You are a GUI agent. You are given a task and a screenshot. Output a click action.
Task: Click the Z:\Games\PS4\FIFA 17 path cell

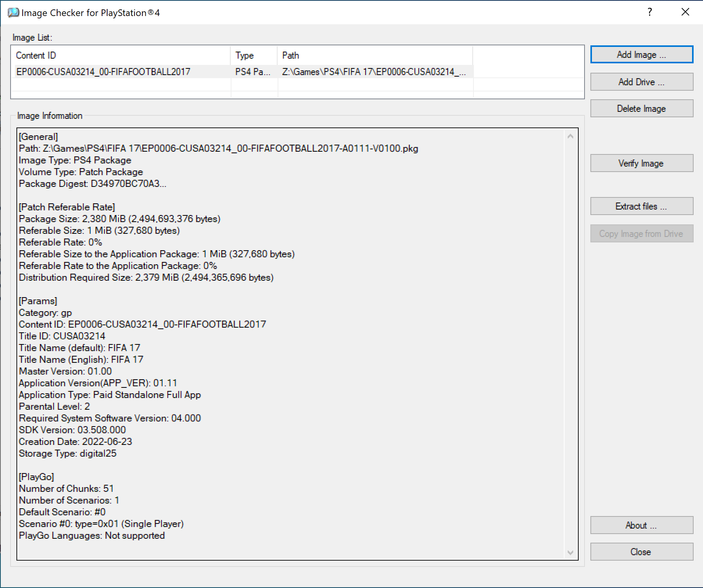374,72
